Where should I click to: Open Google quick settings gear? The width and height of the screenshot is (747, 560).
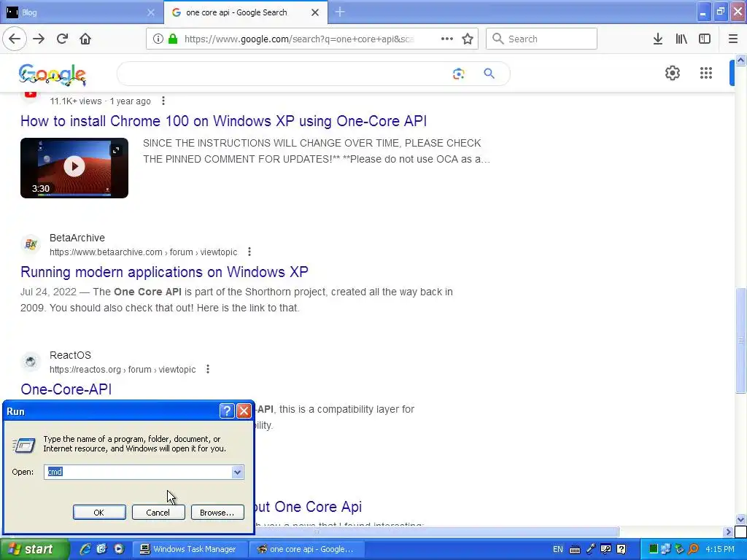pos(672,73)
